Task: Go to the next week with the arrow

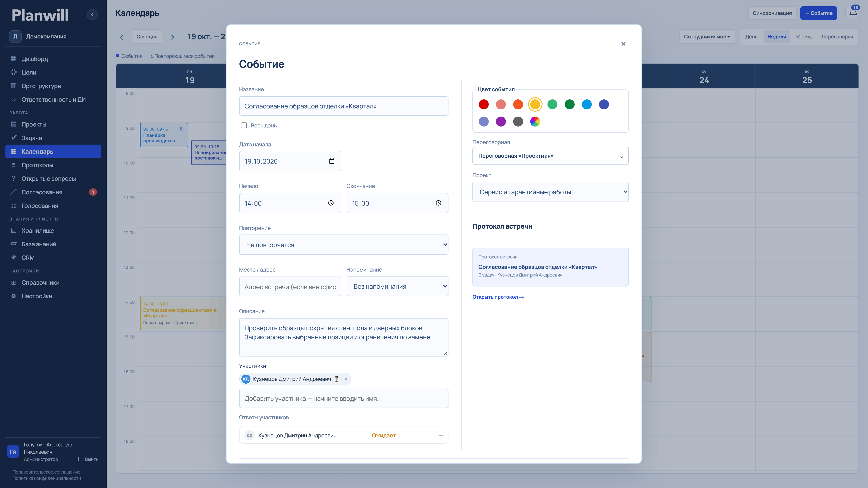Action: (x=173, y=37)
